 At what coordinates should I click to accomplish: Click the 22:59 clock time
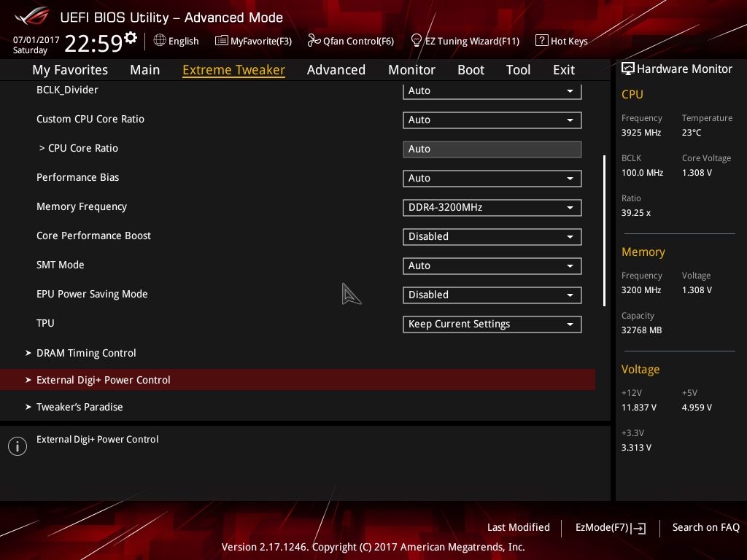point(93,43)
